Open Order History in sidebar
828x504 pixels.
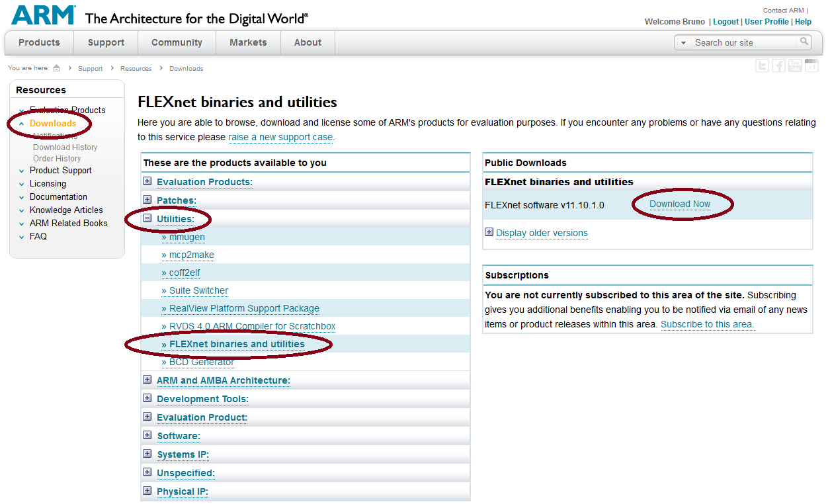tap(57, 159)
